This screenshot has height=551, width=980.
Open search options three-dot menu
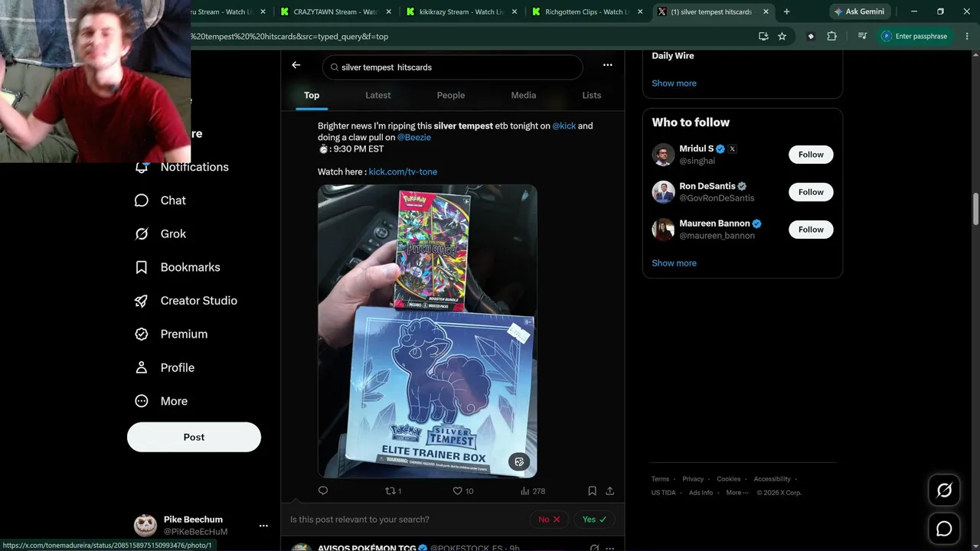tap(608, 66)
